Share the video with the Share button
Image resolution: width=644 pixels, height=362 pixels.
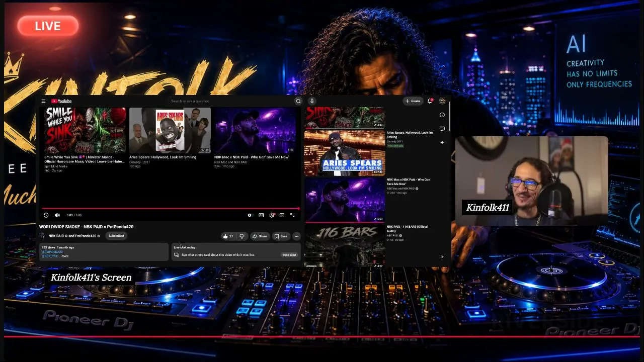click(x=260, y=236)
